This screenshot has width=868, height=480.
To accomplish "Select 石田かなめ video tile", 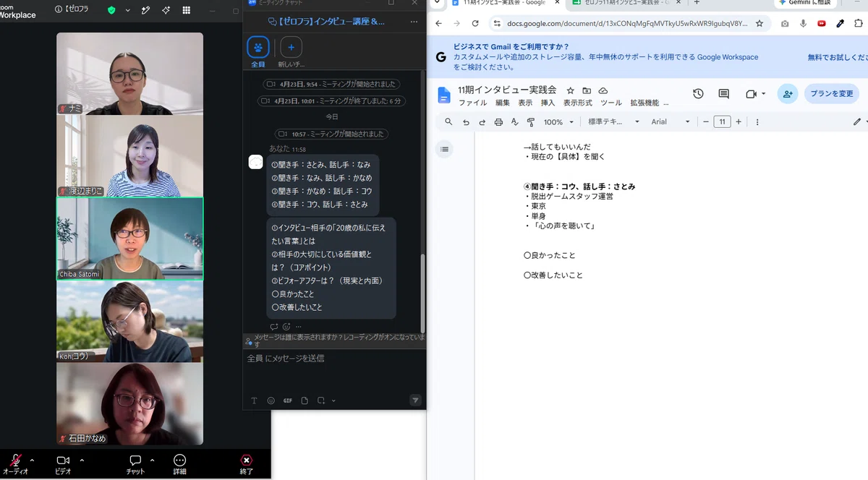I will [x=130, y=403].
